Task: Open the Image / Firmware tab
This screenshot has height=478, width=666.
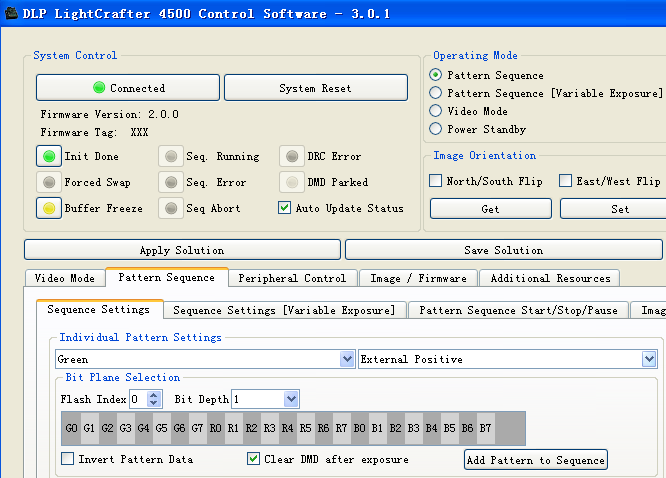Action: [x=418, y=278]
